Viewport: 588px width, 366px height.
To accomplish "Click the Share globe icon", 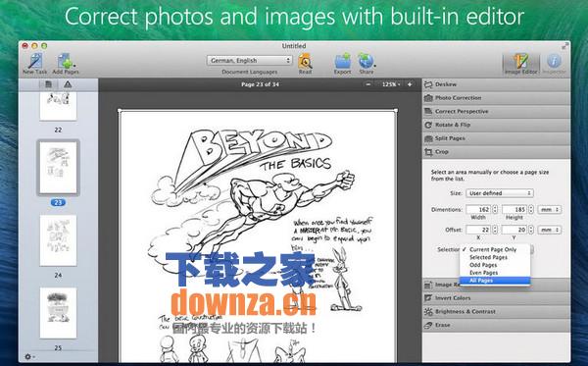I will (x=366, y=61).
